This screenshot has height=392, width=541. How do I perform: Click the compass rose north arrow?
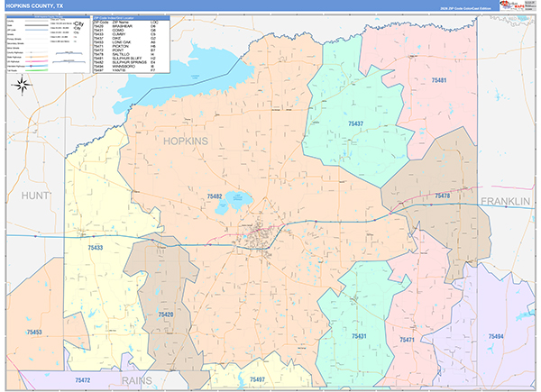pyautogui.click(x=24, y=86)
